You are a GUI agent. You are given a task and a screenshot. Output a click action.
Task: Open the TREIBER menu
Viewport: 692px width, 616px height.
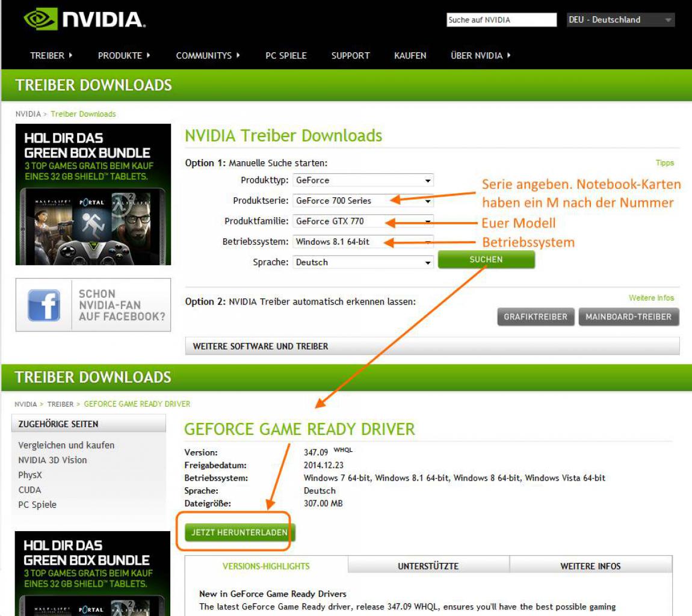pyautogui.click(x=51, y=55)
